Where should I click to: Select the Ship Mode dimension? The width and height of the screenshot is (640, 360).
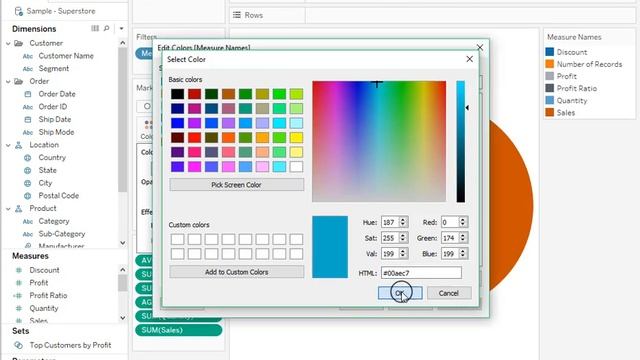(x=56, y=132)
